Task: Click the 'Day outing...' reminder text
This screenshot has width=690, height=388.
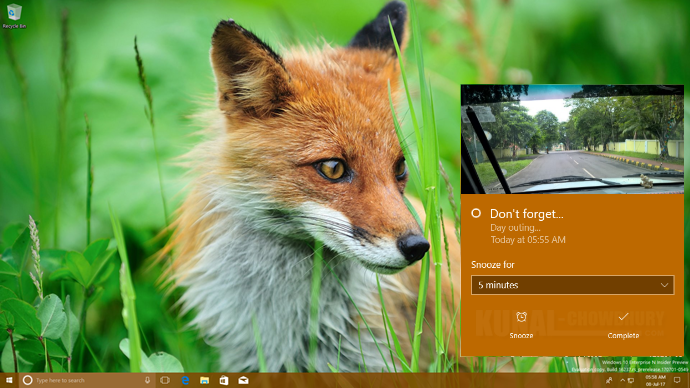Action: tap(515, 228)
